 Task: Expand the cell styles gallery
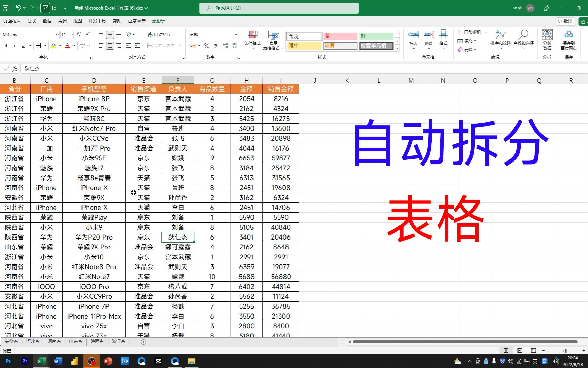(397, 48)
